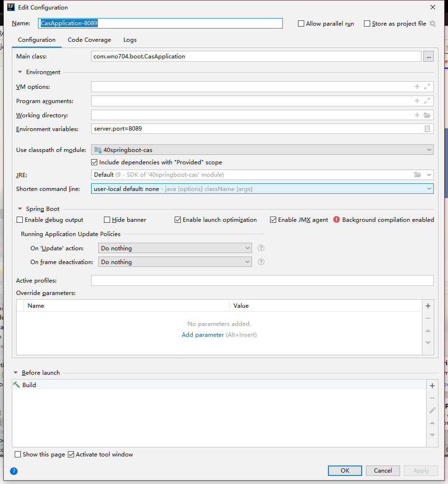Toggle Enable debug output checkbox
Viewport: 448px width, 484px height.
pos(20,220)
